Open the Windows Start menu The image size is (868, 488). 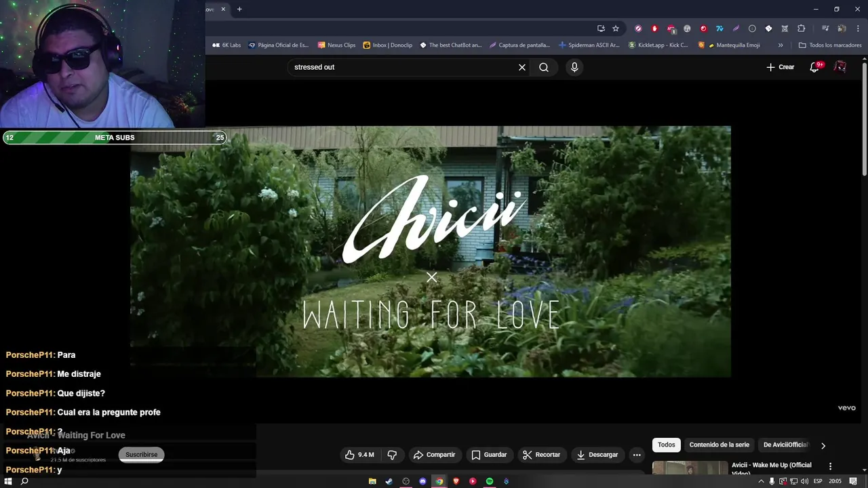8,481
